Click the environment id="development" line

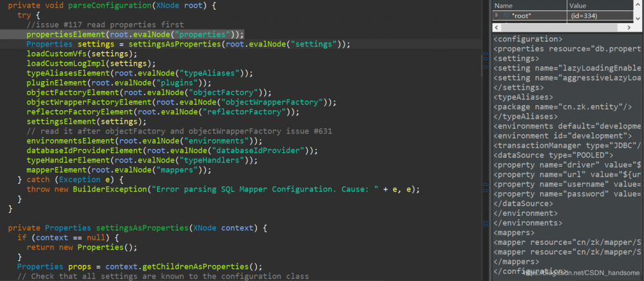click(x=562, y=135)
